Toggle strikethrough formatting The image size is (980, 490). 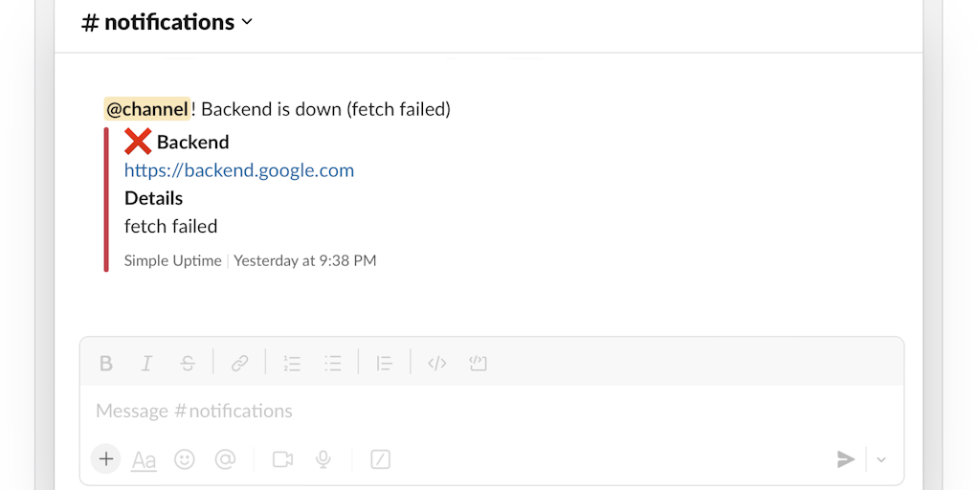click(188, 364)
